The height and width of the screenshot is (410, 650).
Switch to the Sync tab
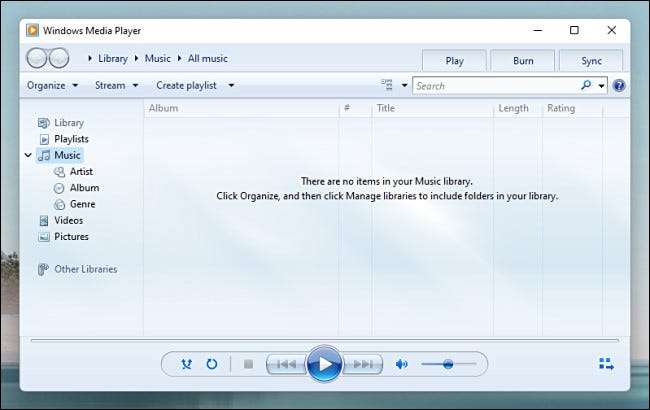591,61
